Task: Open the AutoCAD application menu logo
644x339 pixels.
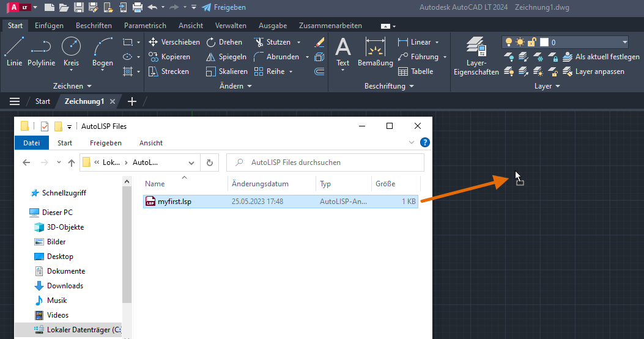Action: [20, 7]
